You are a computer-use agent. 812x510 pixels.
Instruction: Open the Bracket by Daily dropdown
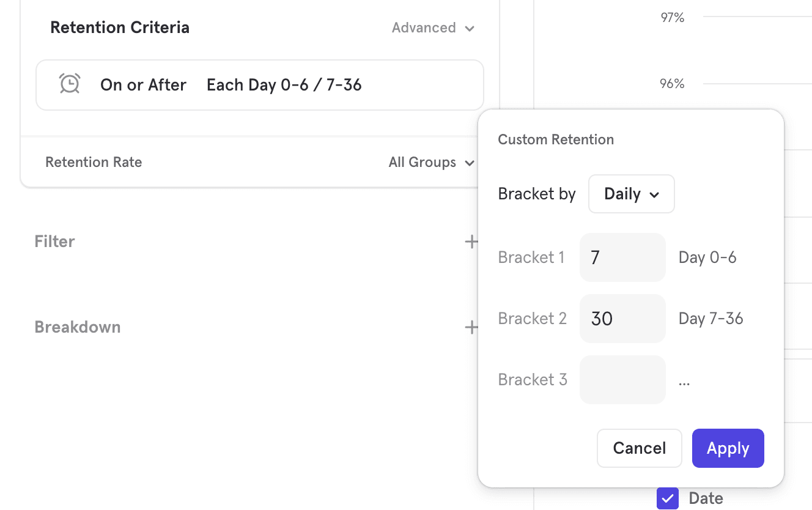coord(631,194)
